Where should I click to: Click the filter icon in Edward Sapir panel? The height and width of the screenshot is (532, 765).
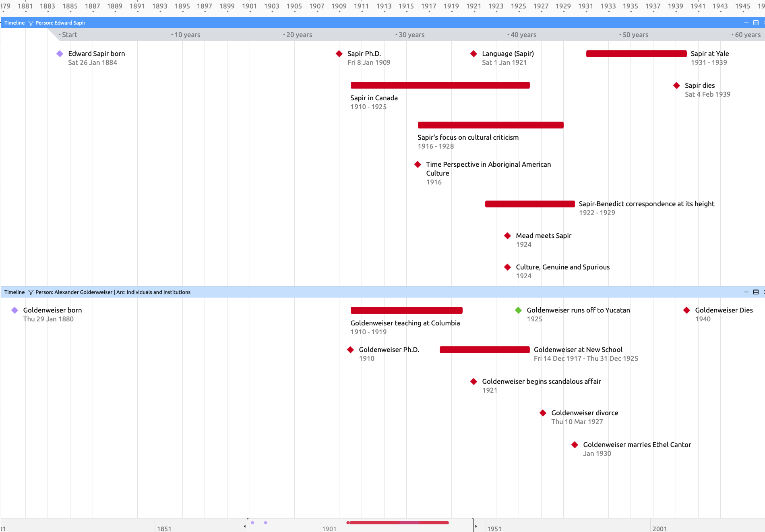click(x=31, y=23)
